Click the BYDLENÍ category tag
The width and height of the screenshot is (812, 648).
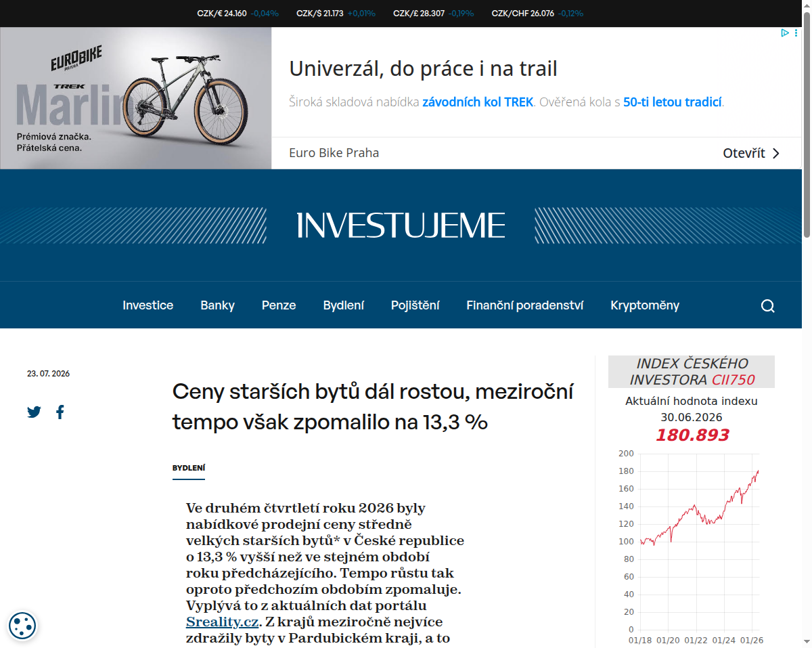(189, 468)
